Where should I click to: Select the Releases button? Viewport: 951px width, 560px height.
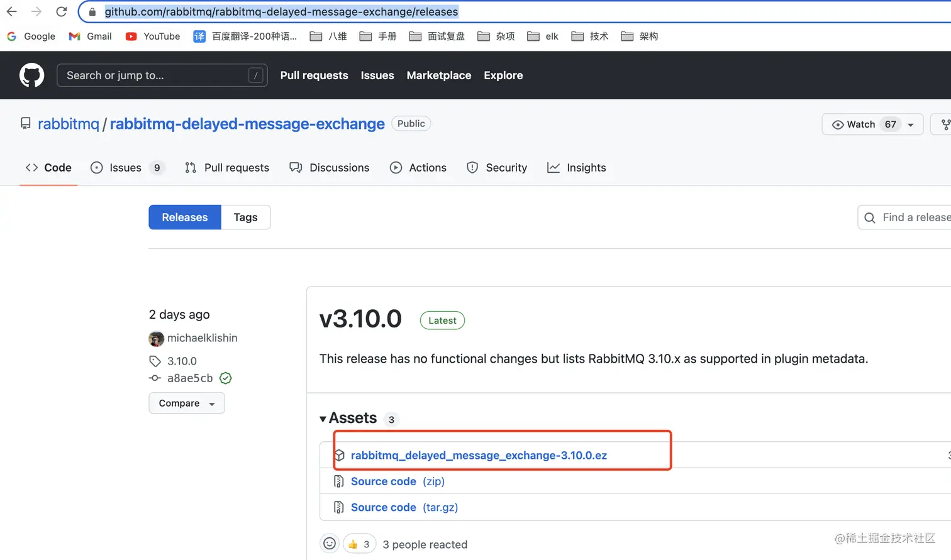coord(185,217)
